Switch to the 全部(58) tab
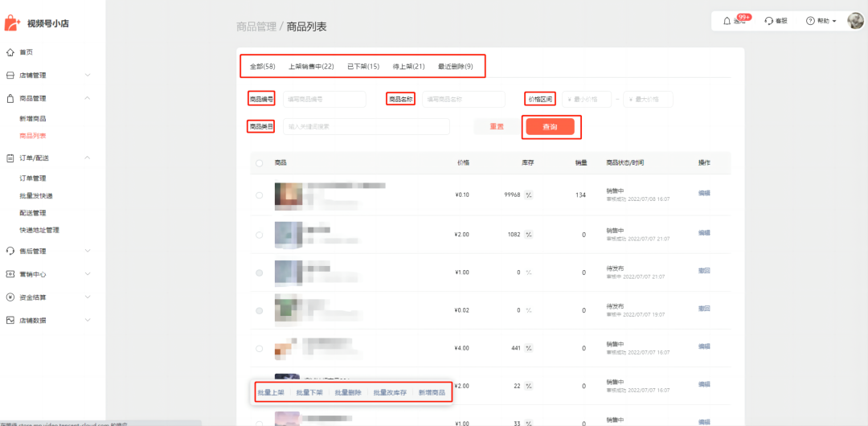 [262, 67]
